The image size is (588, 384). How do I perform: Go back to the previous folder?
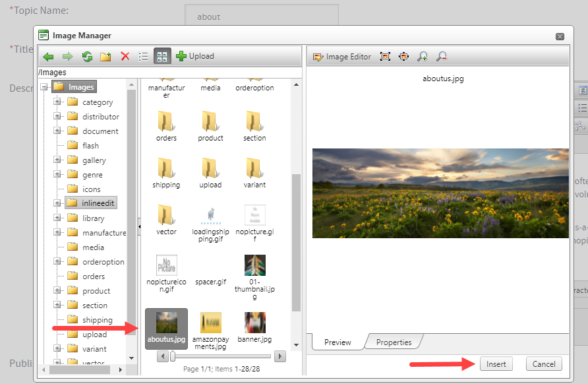click(47, 56)
